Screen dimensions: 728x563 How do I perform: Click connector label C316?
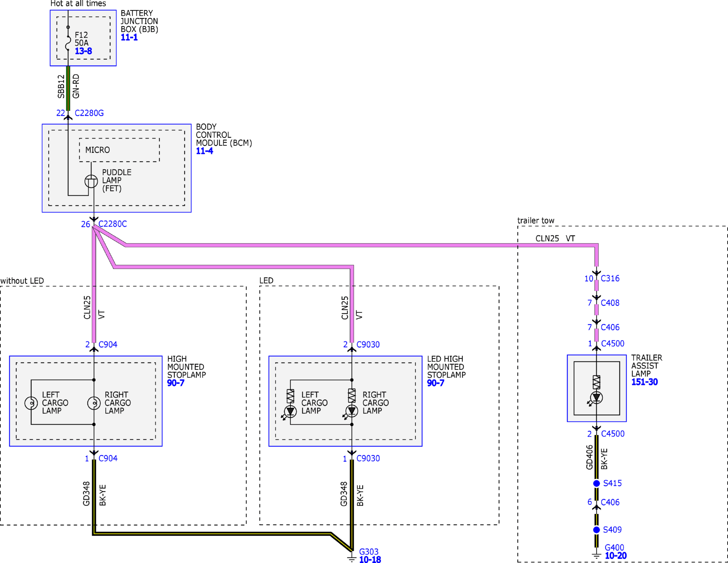[610, 278]
